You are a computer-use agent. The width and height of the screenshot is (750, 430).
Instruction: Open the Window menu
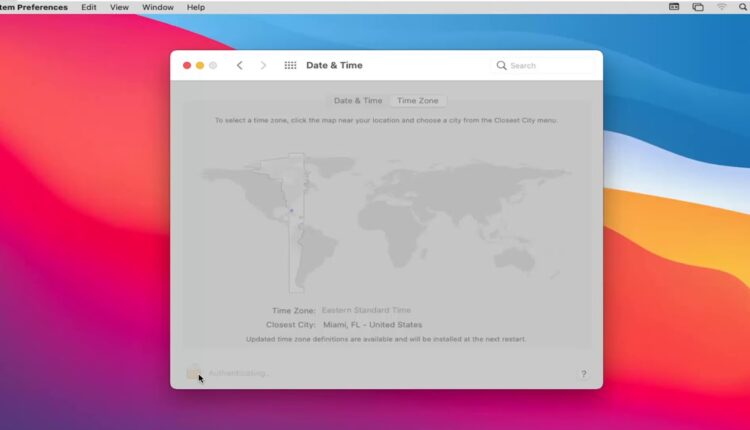pos(158,7)
